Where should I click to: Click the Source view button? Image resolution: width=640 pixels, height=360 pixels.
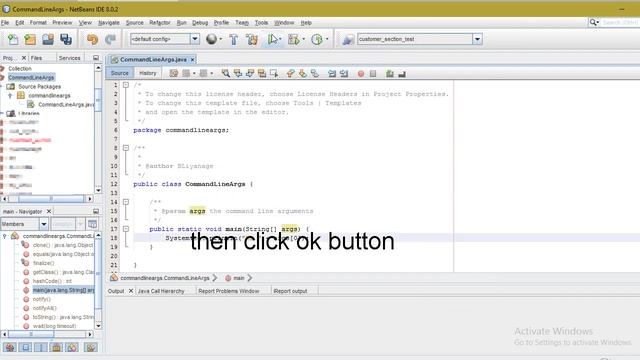click(119, 73)
